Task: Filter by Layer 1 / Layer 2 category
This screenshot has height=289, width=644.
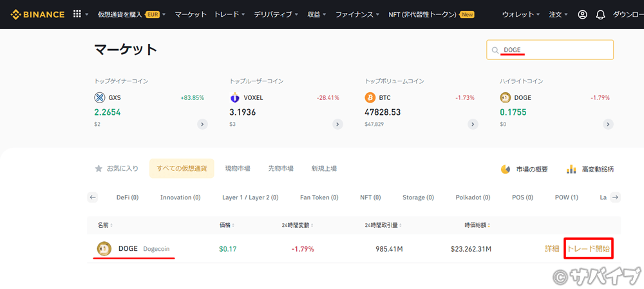Action: [250, 197]
